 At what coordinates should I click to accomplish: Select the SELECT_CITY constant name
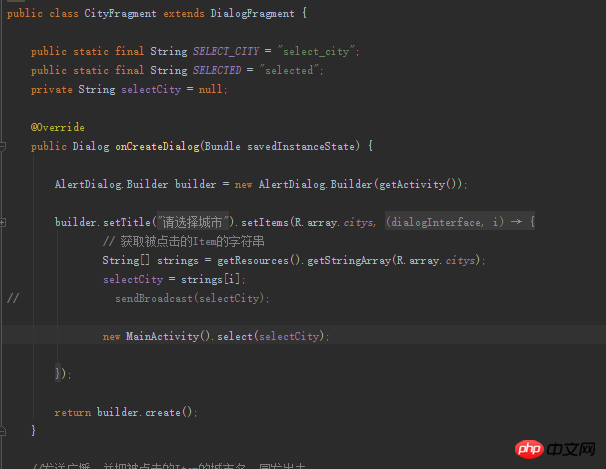tap(226, 51)
